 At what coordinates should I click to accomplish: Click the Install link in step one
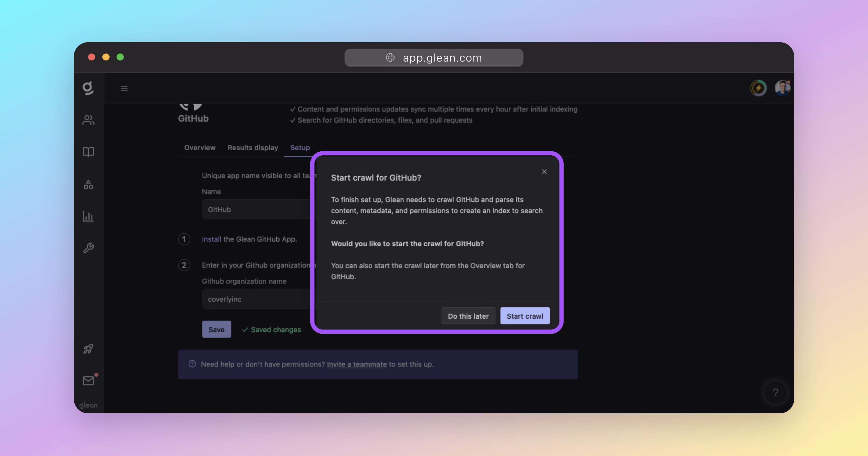pos(211,239)
